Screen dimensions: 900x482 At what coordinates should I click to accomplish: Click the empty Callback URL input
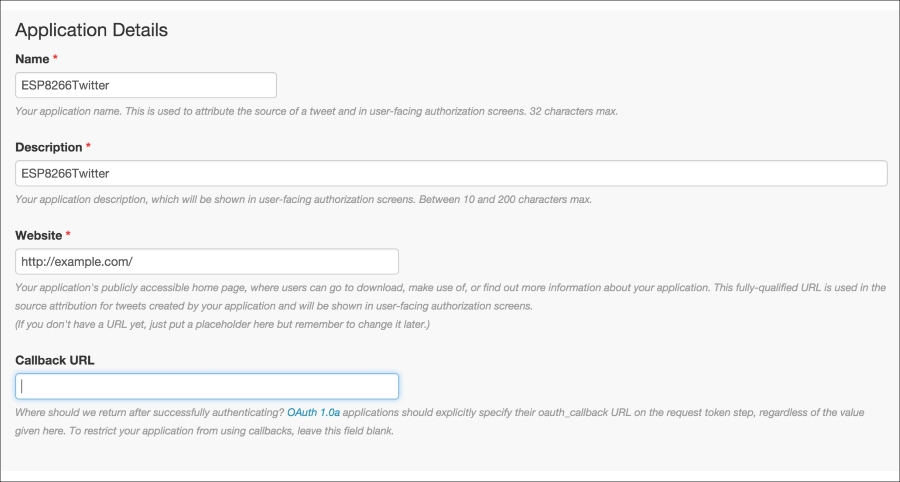coord(207,387)
